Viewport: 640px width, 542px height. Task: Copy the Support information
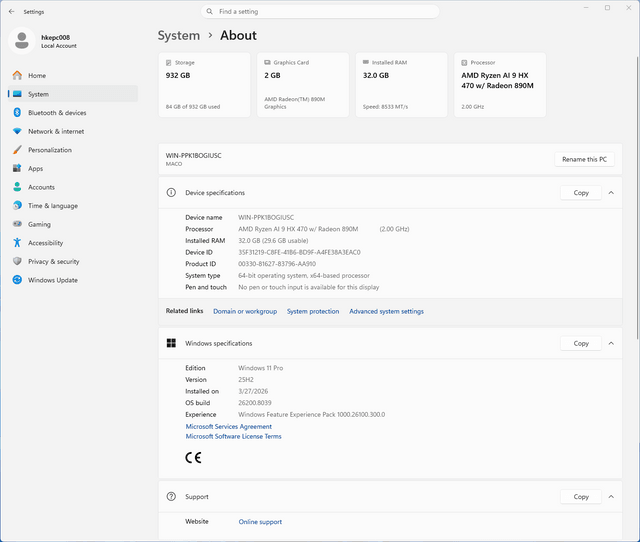pyautogui.click(x=581, y=497)
